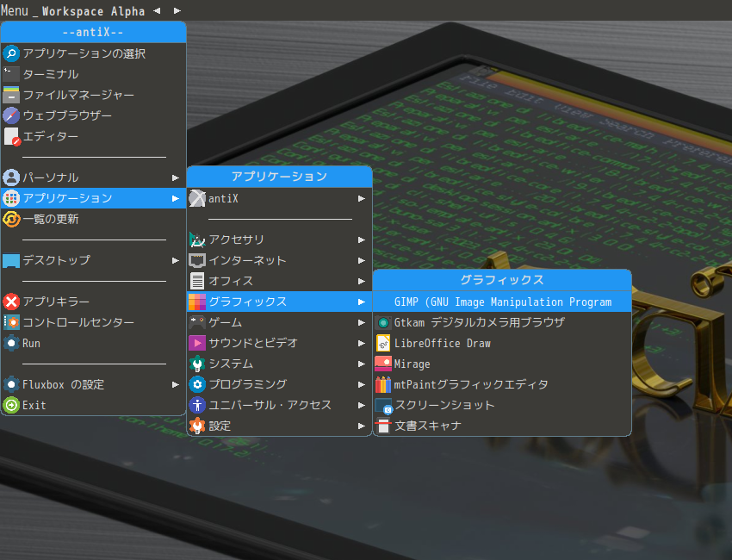Click the editor document icon beside エディター
Viewport: 732px width, 560px height.
point(11,136)
